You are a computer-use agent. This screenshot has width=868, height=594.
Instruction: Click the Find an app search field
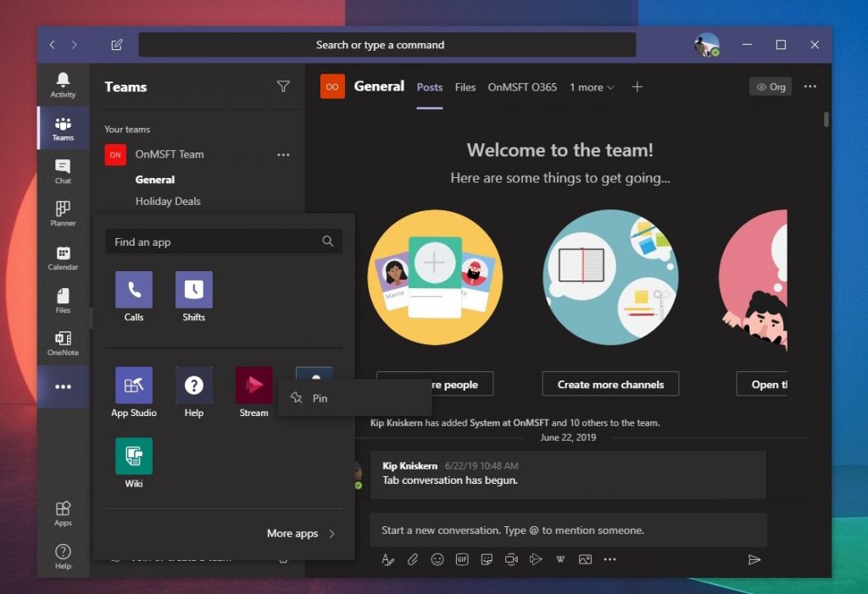pyautogui.click(x=224, y=241)
